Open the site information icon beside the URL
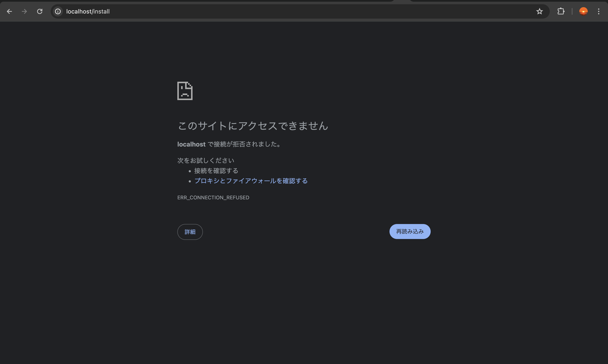Viewport: 608px width, 364px height. pyautogui.click(x=58, y=11)
